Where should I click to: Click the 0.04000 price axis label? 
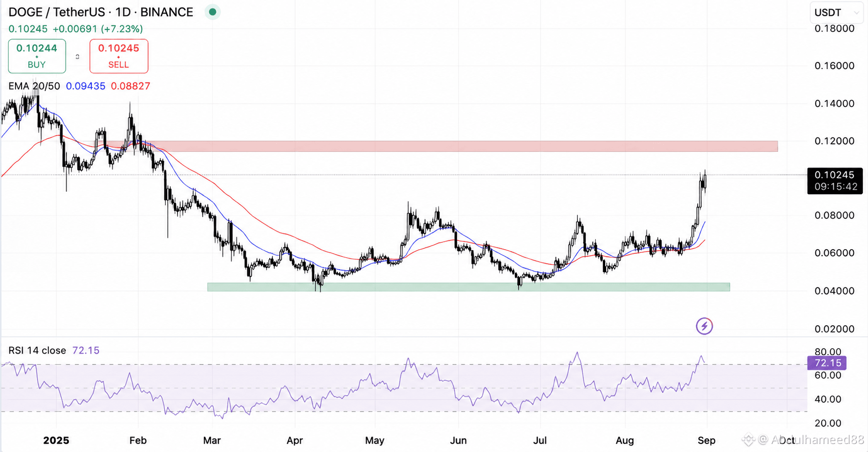(x=835, y=291)
